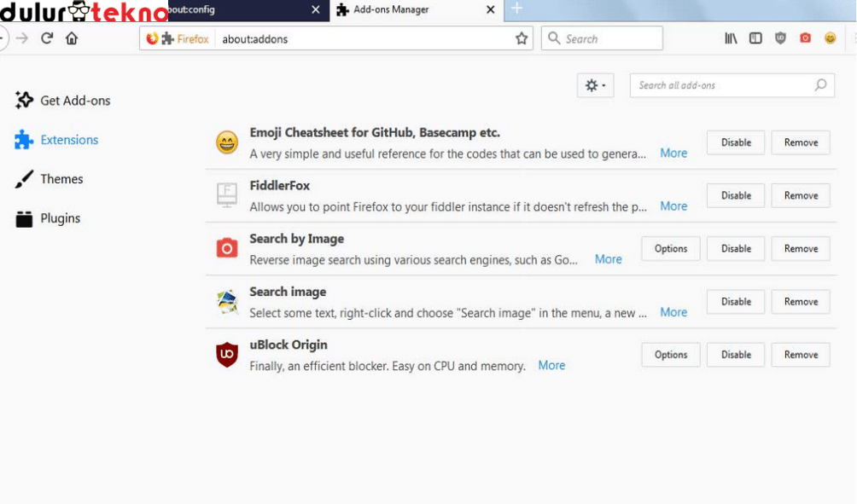Disable the Search by Image extension
Image resolution: width=857 pixels, height=504 pixels.
(736, 248)
